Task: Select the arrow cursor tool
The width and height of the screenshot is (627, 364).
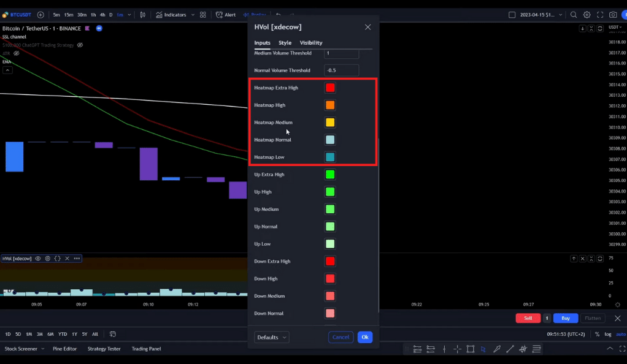Action: pyautogui.click(x=483, y=349)
